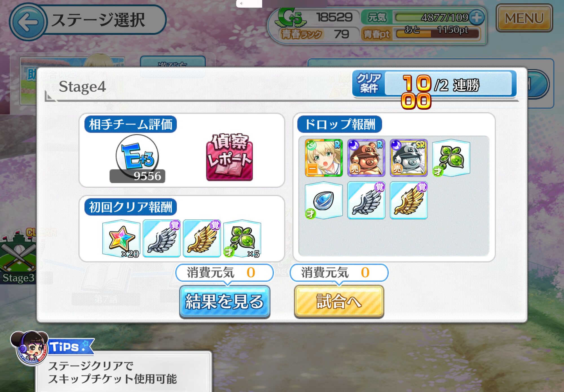
Task: Tap the blue gem stone drop reward
Action: (x=324, y=201)
